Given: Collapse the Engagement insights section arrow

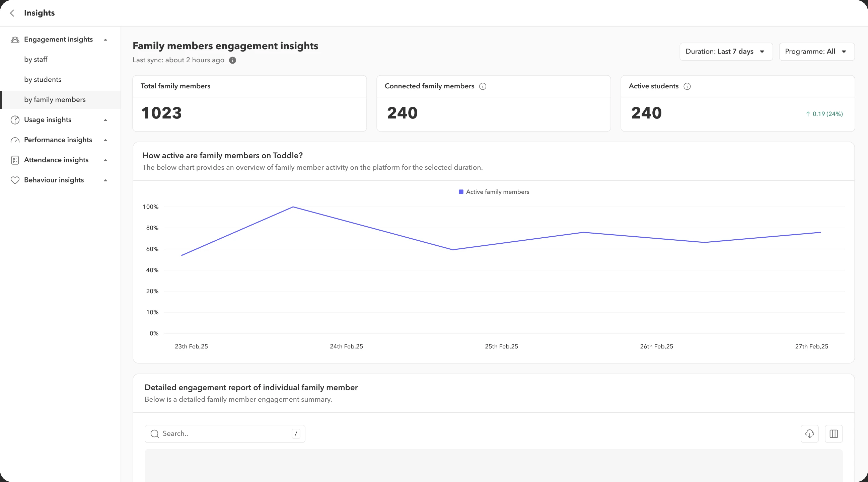Looking at the screenshot, I should click(105, 40).
